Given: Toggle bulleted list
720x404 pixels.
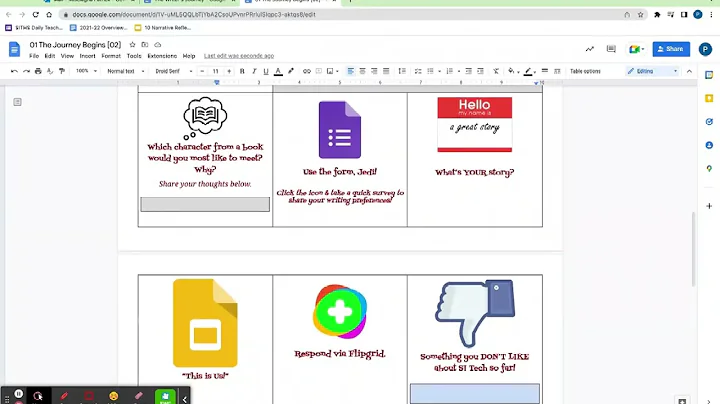Looking at the screenshot, I should [430, 71].
